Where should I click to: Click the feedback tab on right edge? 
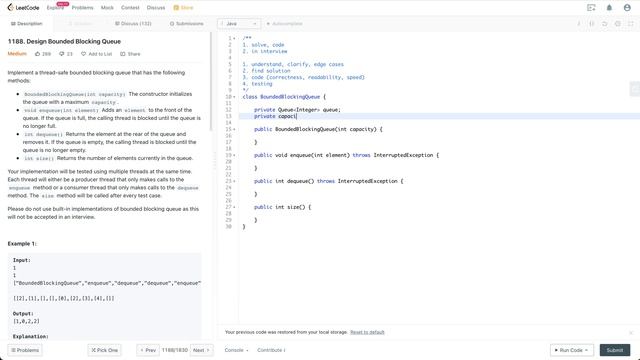tap(635, 89)
